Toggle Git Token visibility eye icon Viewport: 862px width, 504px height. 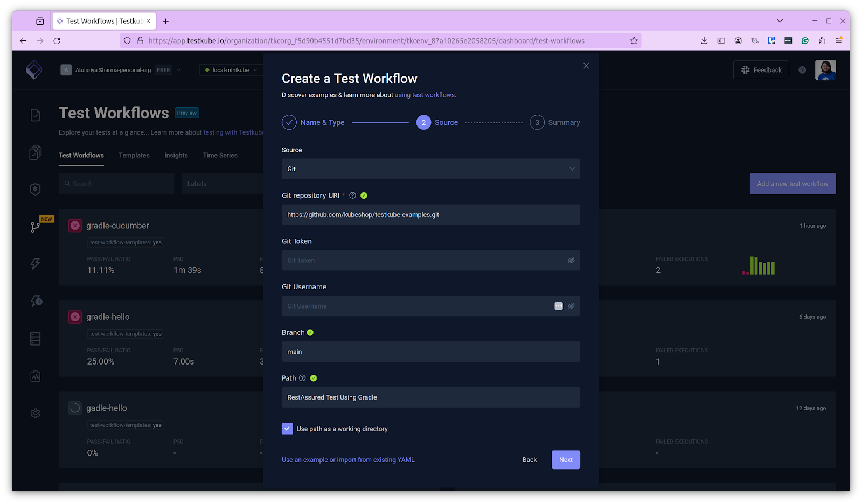click(x=571, y=260)
